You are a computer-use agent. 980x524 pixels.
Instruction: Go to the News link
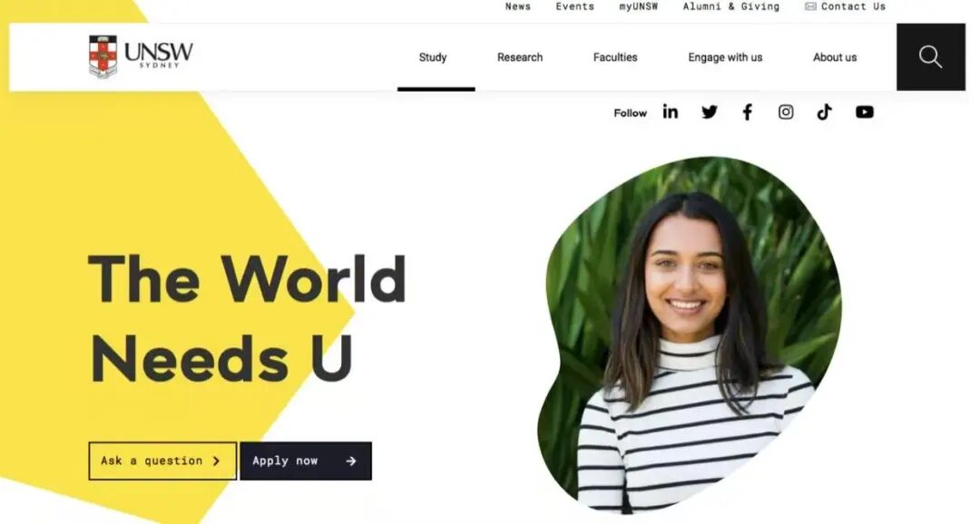(x=517, y=6)
